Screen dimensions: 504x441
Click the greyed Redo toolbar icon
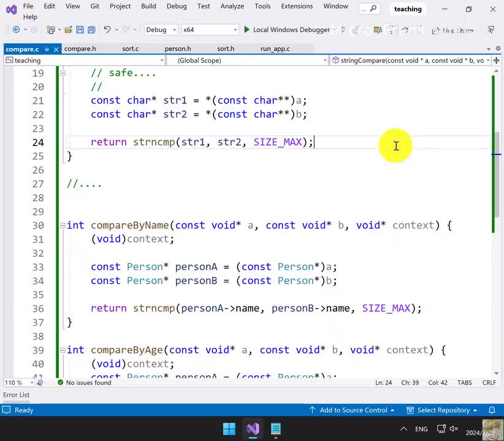click(x=126, y=30)
